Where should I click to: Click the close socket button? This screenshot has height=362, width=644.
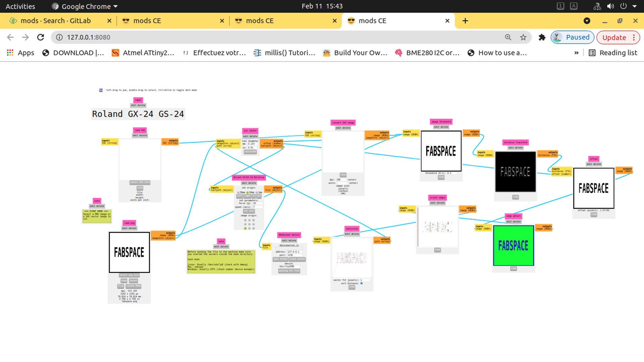(x=297, y=259)
